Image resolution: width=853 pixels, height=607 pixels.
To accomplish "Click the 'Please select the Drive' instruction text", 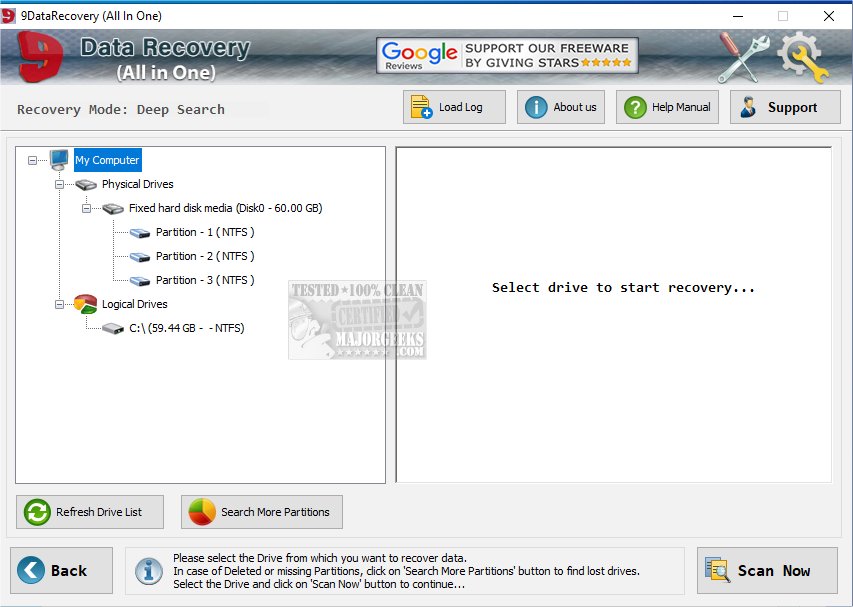I will [320, 558].
